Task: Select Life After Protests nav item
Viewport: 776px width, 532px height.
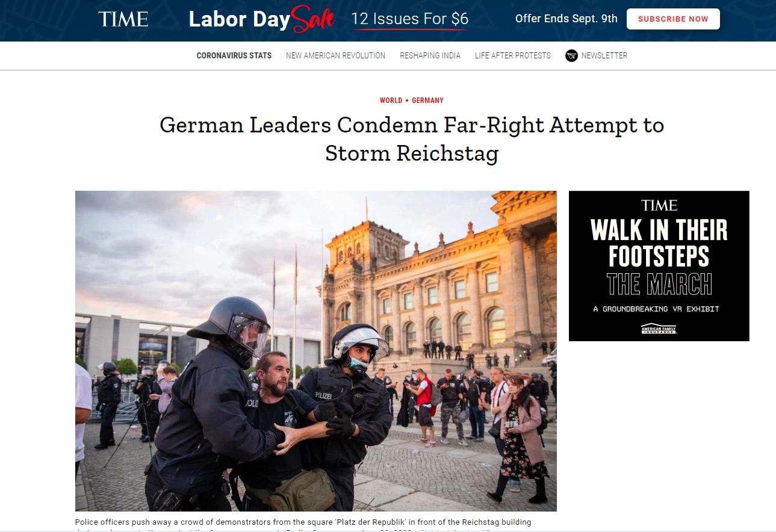Action: pos(512,55)
